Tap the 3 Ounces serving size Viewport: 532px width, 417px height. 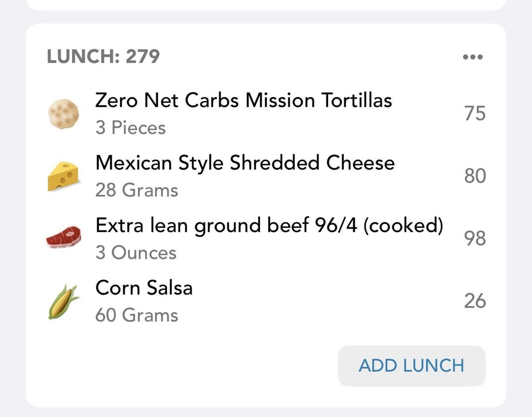pyautogui.click(x=136, y=253)
